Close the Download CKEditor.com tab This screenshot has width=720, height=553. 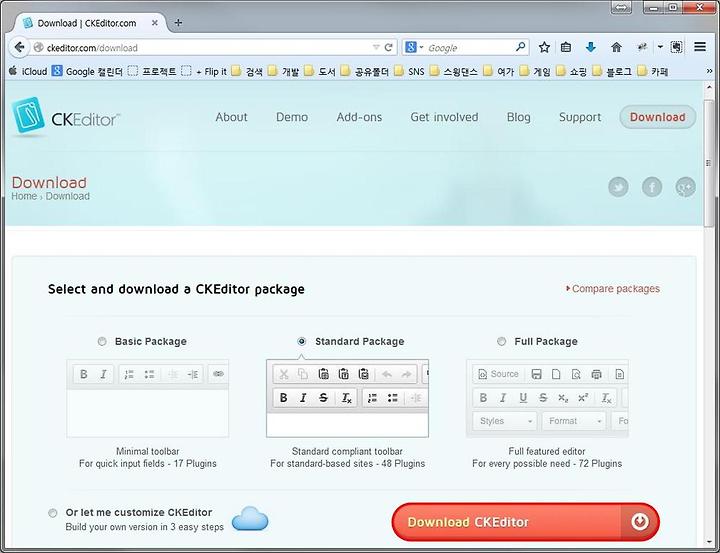[155, 23]
